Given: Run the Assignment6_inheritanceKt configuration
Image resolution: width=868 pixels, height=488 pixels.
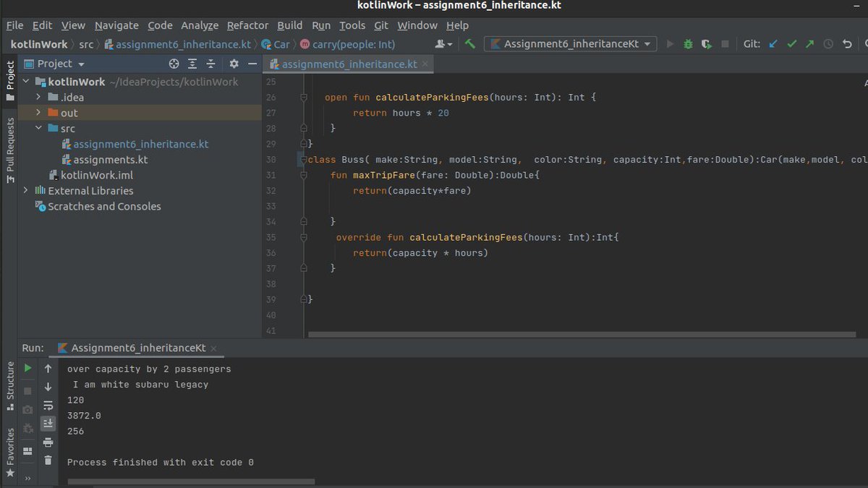Looking at the screenshot, I should coord(670,43).
